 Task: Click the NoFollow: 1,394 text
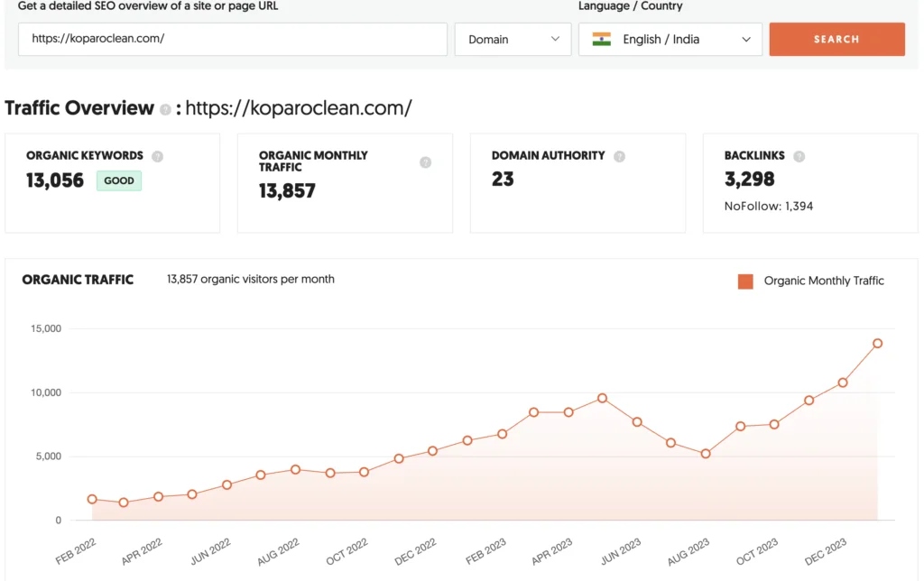pos(769,207)
